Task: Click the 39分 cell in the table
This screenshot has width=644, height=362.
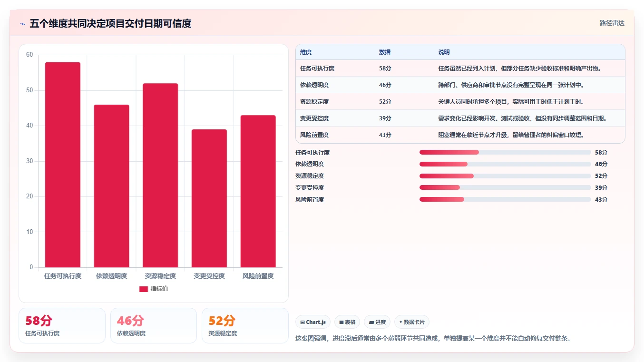Action: (x=385, y=118)
